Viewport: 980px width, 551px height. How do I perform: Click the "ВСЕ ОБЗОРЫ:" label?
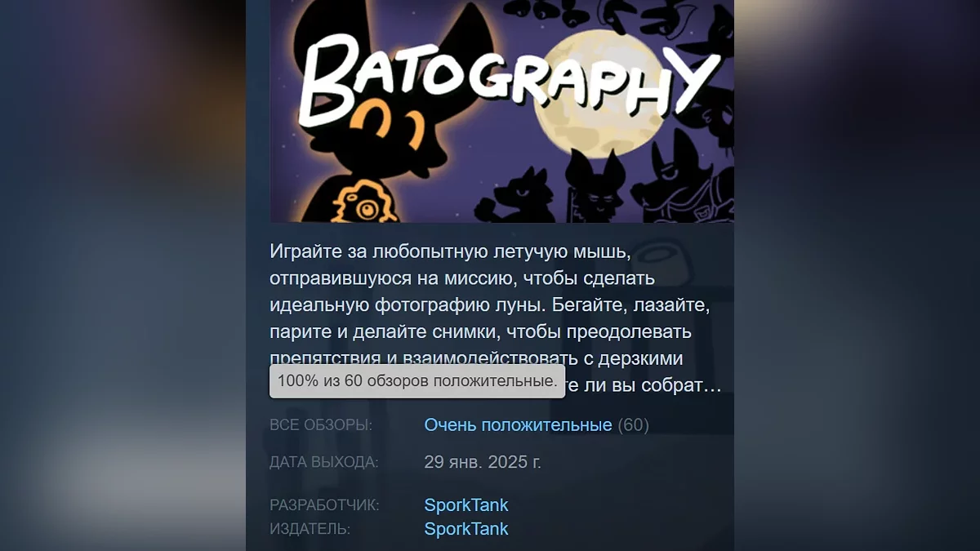pos(321,425)
